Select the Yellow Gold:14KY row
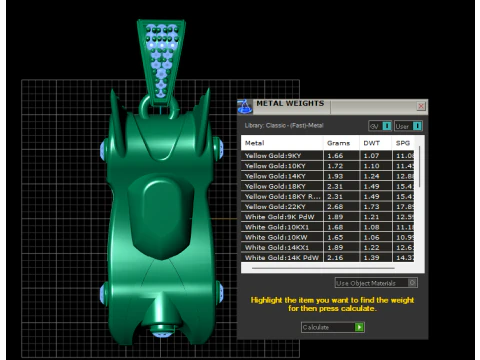 (x=327, y=176)
